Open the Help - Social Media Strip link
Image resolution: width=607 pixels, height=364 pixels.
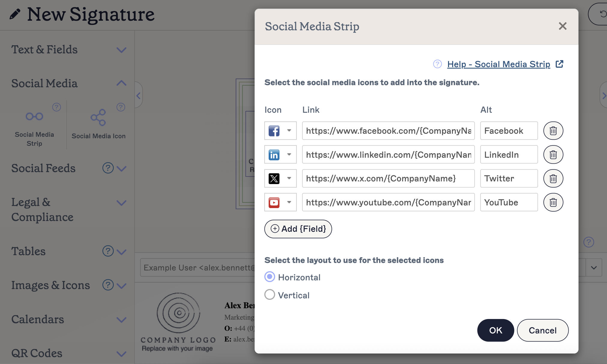[499, 64]
